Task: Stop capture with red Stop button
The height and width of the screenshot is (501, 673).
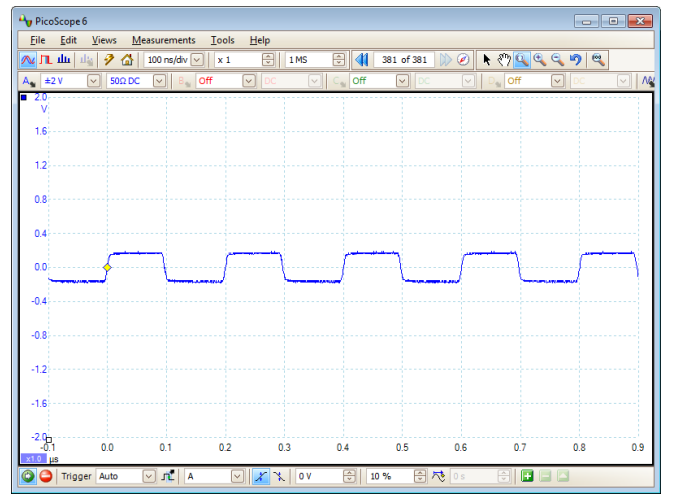Action: pyautogui.click(x=46, y=476)
